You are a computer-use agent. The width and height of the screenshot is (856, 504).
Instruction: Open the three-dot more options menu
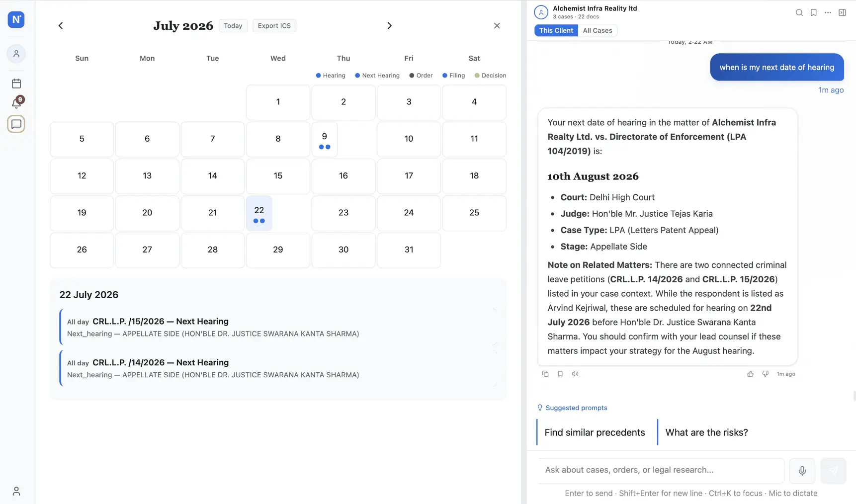[828, 12]
